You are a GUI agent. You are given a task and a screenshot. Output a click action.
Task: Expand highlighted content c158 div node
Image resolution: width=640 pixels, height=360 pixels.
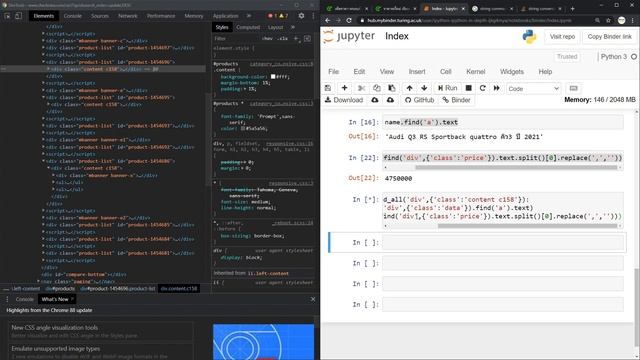[48, 69]
